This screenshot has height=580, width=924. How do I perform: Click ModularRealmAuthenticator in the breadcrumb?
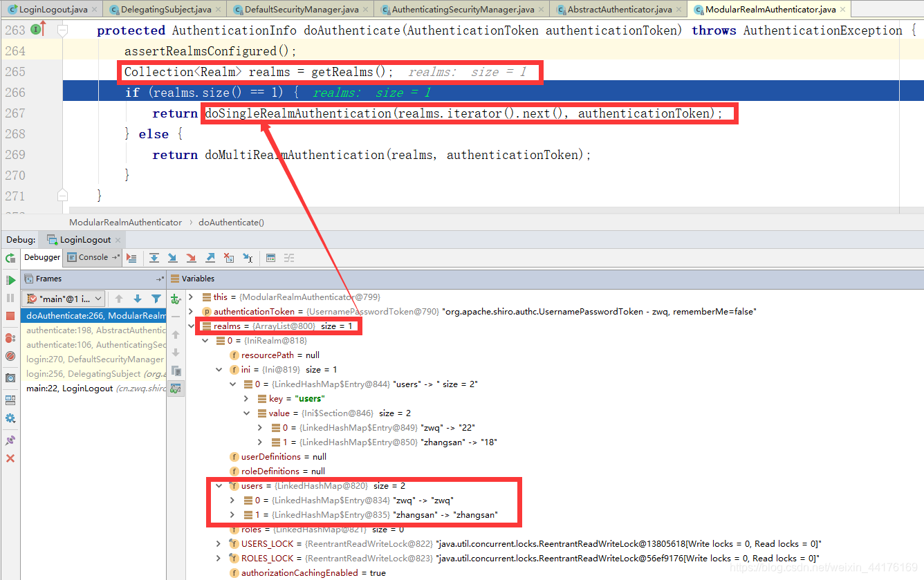tap(125, 223)
